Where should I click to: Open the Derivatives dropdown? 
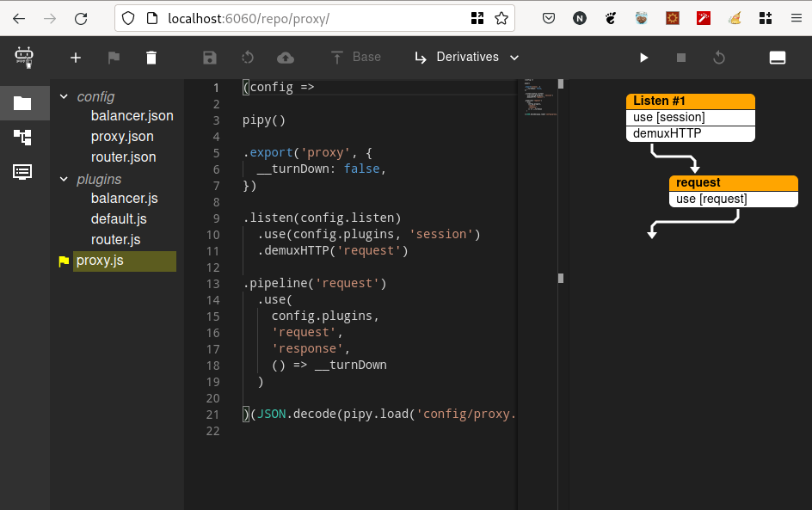point(467,58)
